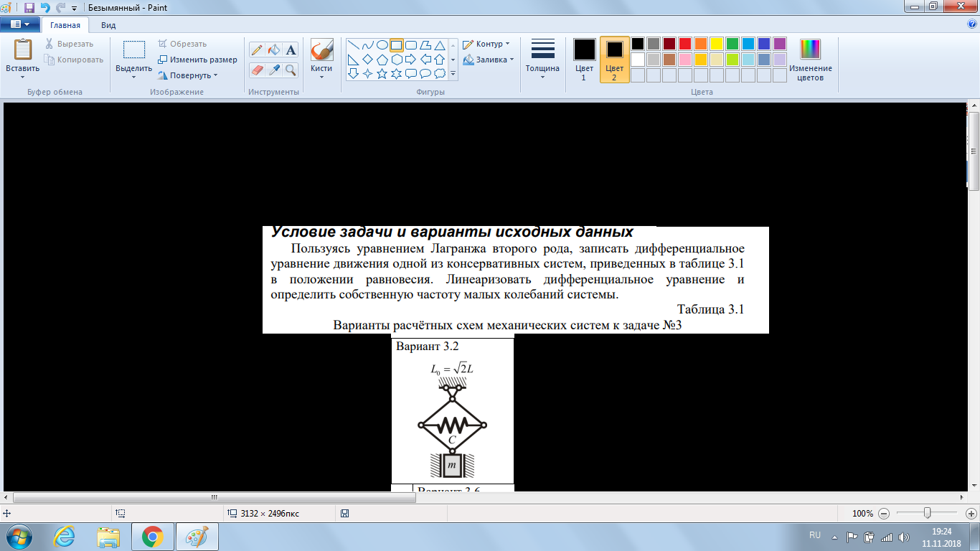Click the Изменить размер button

[198, 60]
